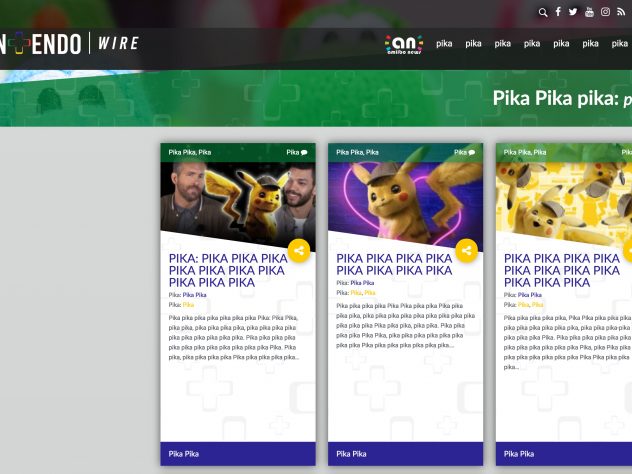This screenshot has height=474, width=632.
Task: Open the Twitter bird icon
Action: pyautogui.click(x=573, y=12)
